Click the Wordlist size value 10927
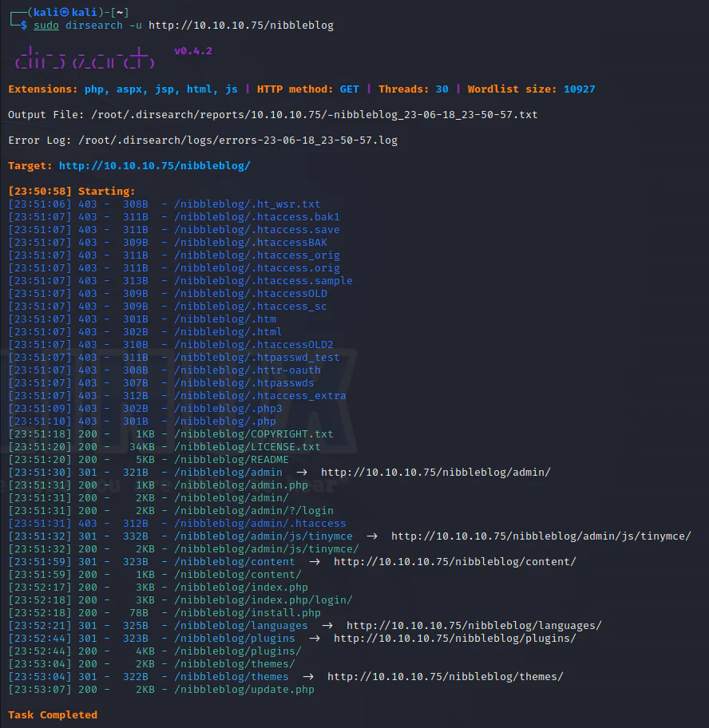This screenshot has height=728, width=709. pos(579,89)
